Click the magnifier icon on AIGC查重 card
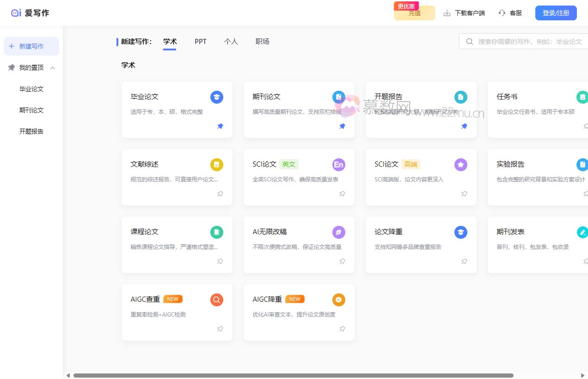This screenshot has height=379, width=588. pyautogui.click(x=216, y=300)
